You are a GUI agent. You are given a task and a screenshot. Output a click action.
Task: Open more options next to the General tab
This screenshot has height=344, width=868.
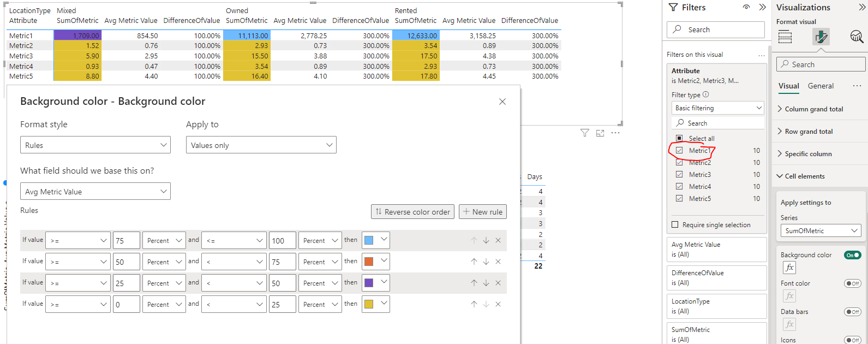tap(857, 86)
